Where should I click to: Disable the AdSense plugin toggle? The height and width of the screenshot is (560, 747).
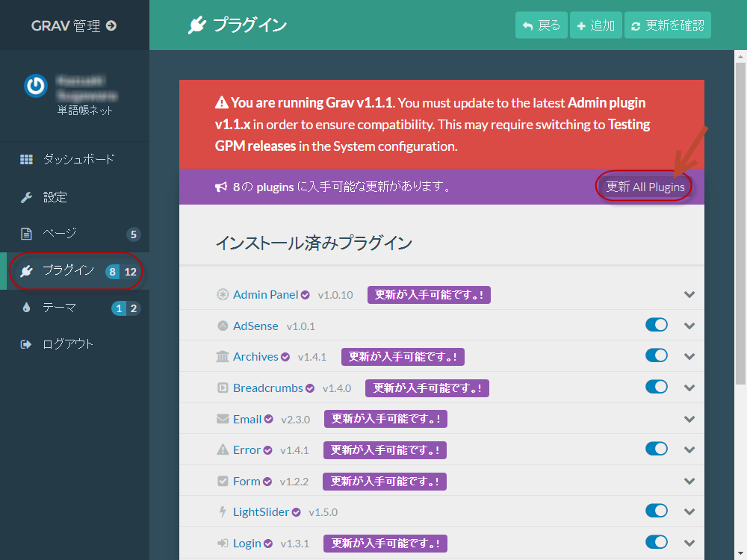click(656, 325)
